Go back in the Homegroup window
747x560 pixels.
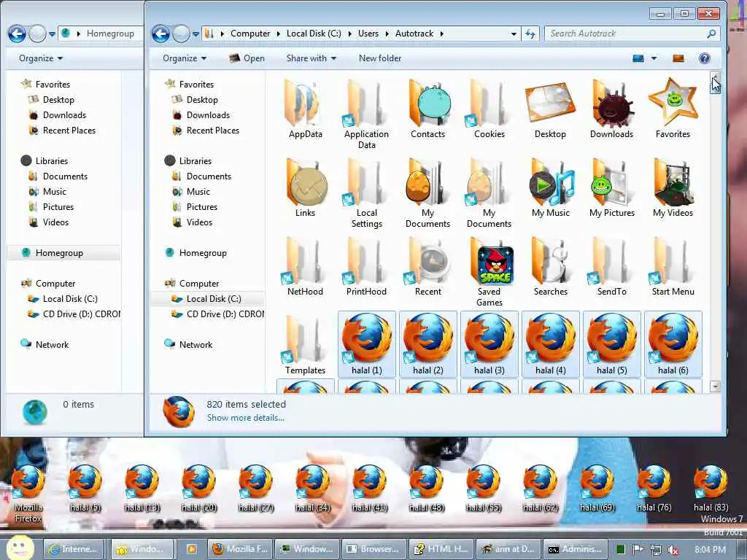coord(17,34)
